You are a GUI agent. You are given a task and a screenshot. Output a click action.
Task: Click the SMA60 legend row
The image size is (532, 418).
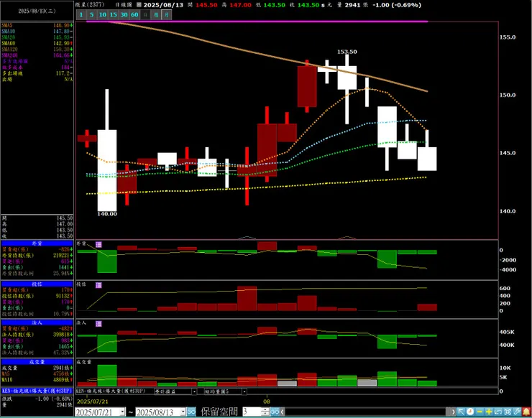pyautogui.click(x=37, y=43)
